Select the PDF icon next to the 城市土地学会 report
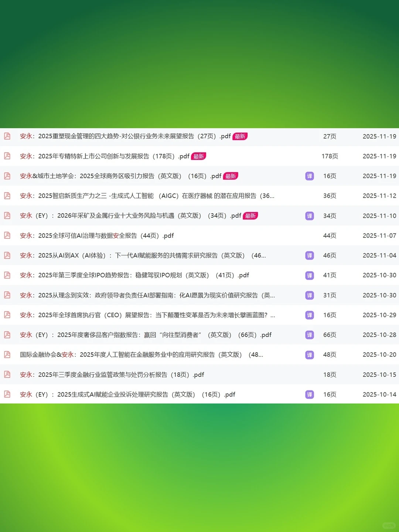This screenshot has width=399, height=532. pyautogui.click(x=7, y=176)
